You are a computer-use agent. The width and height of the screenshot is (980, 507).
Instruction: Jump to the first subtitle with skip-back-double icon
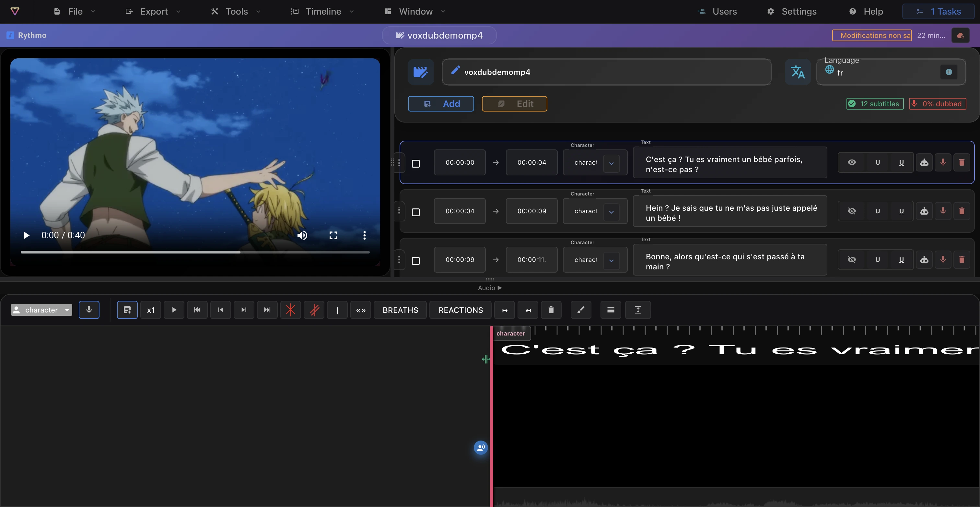(x=197, y=310)
